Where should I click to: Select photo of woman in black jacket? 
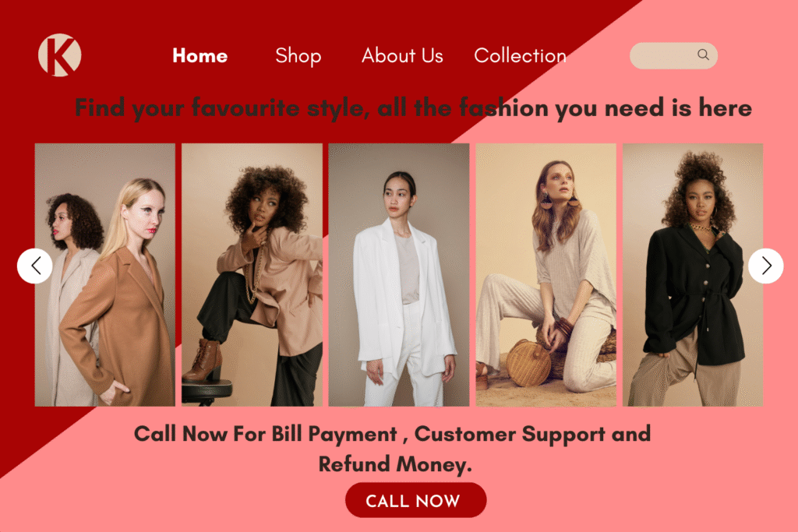point(693,275)
